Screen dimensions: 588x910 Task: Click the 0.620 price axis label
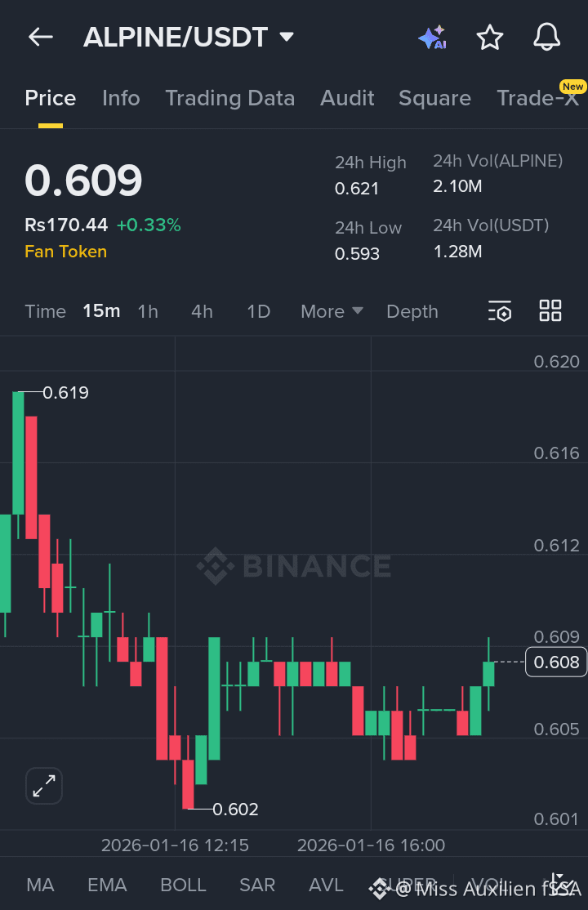pos(557,362)
